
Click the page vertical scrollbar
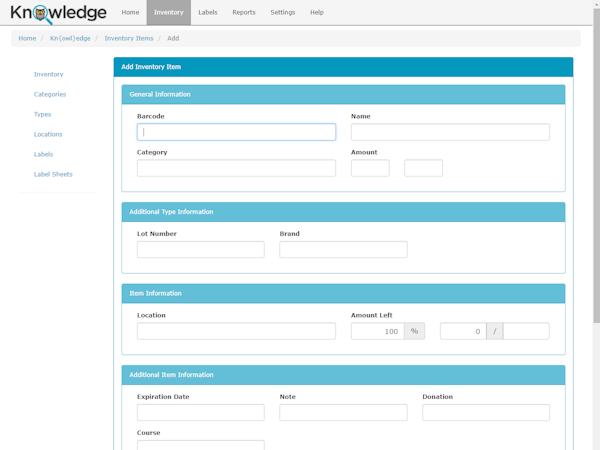(597, 165)
